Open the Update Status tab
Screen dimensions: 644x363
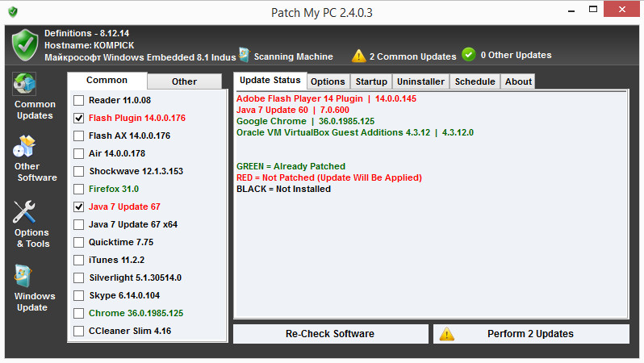(270, 81)
